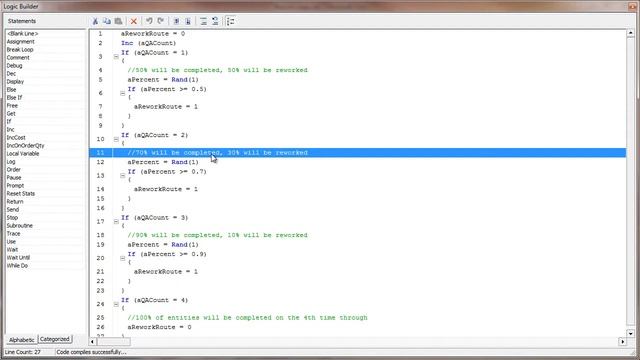
Task: Switch to the Alphabetic tab
Action: click(22, 340)
